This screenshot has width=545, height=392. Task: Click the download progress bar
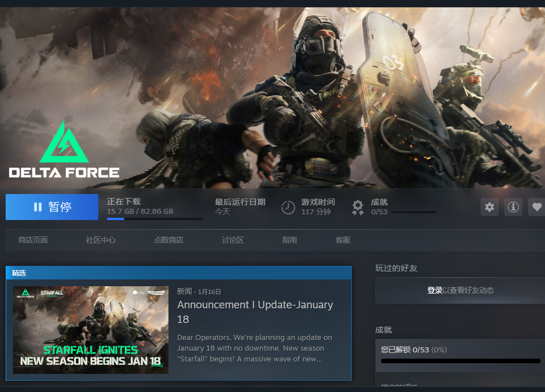[x=154, y=219]
